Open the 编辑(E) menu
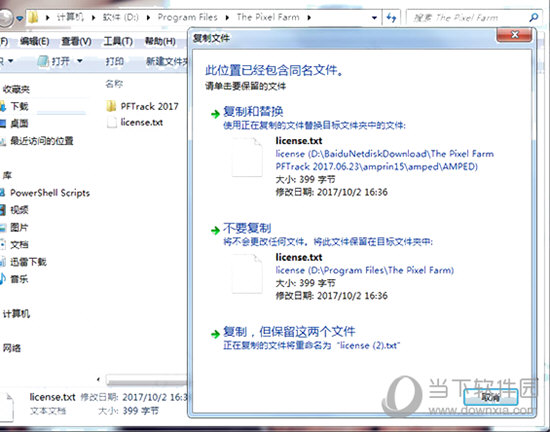 (34, 41)
